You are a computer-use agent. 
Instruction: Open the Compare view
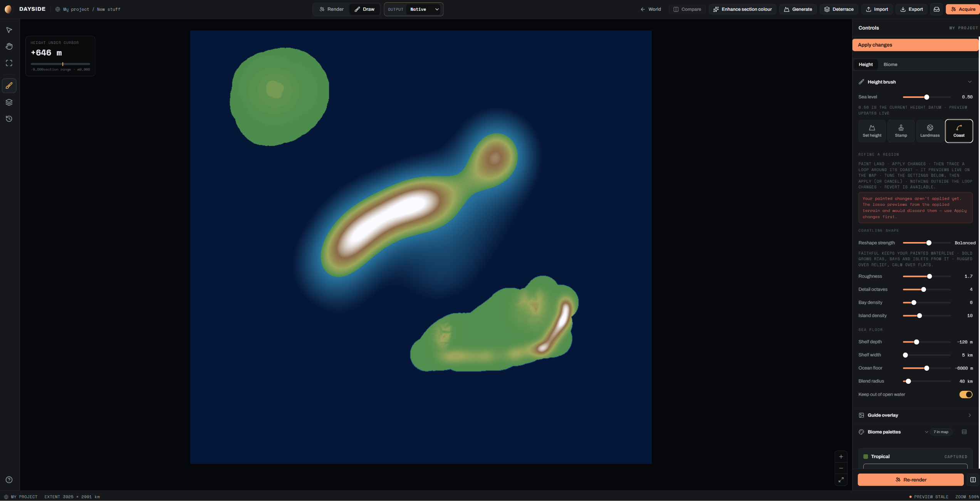tap(687, 9)
